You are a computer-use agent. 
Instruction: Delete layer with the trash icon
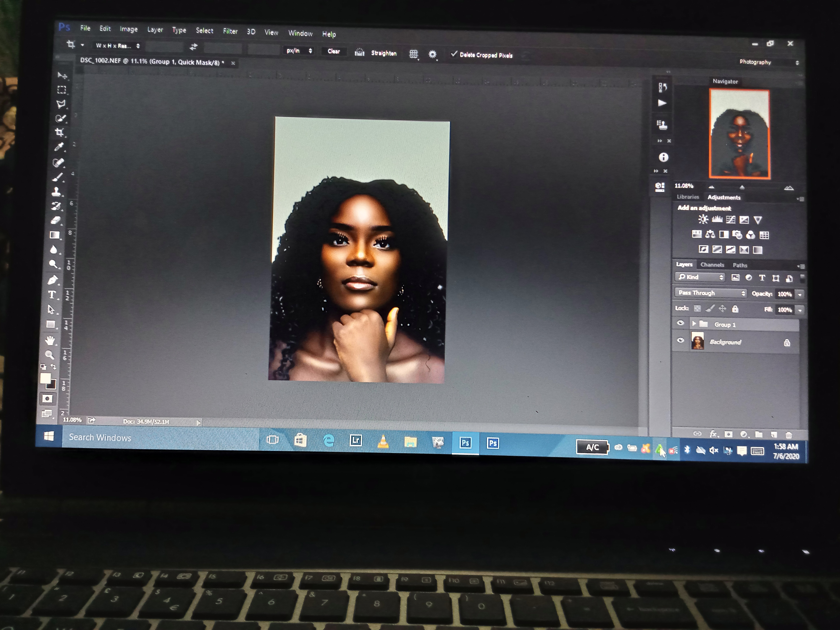(789, 435)
